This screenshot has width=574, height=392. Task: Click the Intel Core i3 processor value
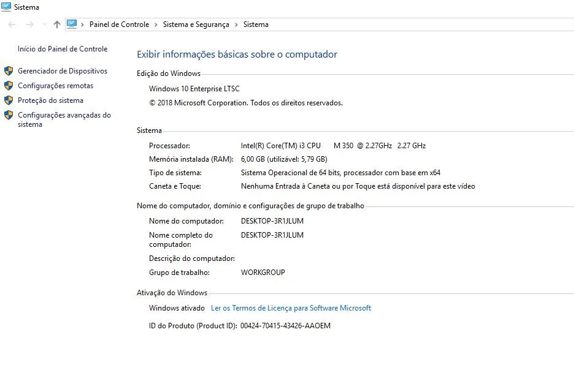333,146
